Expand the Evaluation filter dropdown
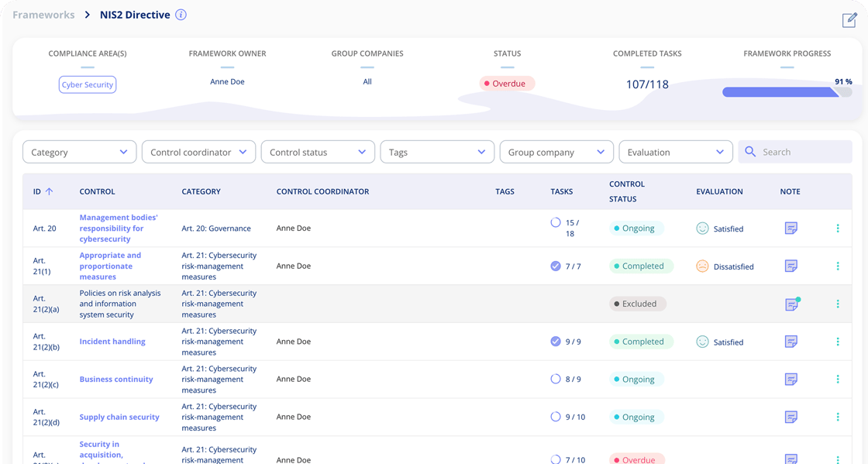 [x=675, y=152]
